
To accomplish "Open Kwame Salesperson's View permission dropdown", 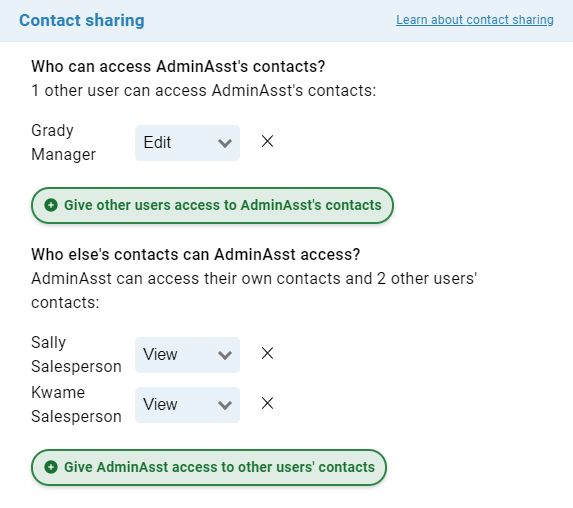I will (x=187, y=405).
